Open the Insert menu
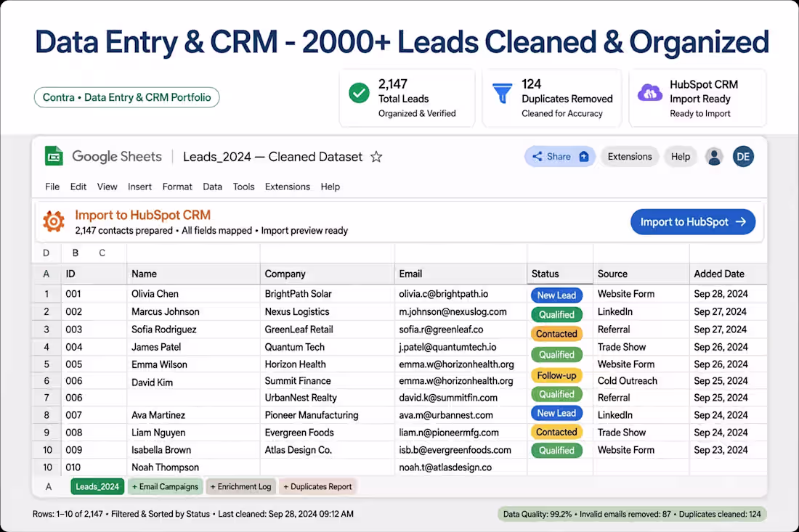799x532 pixels. click(x=139, y=187)
